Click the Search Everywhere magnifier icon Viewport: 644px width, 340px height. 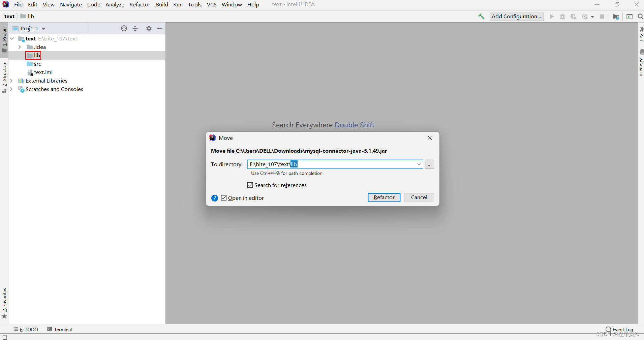(641, 17)
